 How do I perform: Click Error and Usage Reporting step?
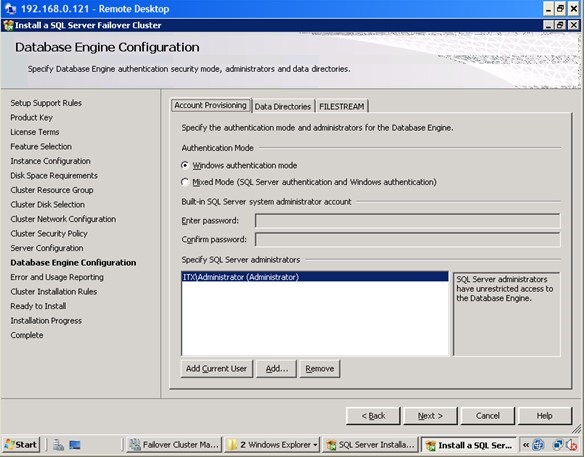[x=57, y=277]
